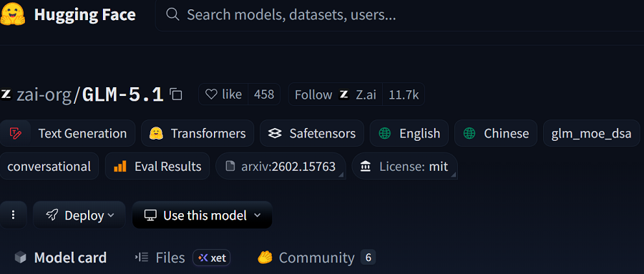Click the search magnifier icon
The width and height of the screenshot is (644, 274).
tap(172, 15)
